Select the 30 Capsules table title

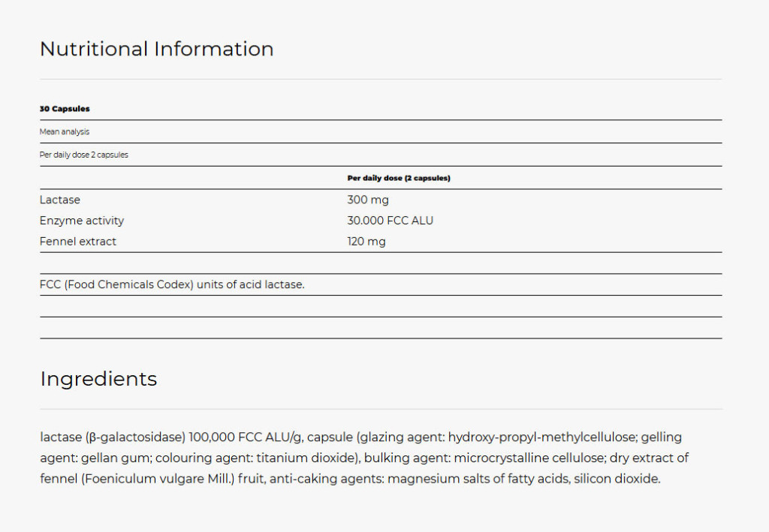click(x=65, y=109)
